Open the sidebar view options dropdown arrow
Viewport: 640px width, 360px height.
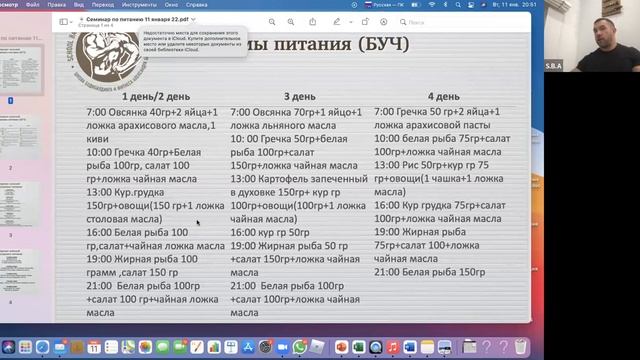71,22
